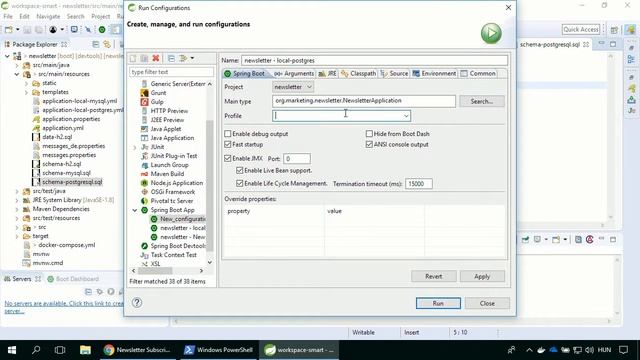Viewport: 640px width, 360px height.
Task: Toggle Enable Life Cycle Management checkbox
Action: point(240,184)
